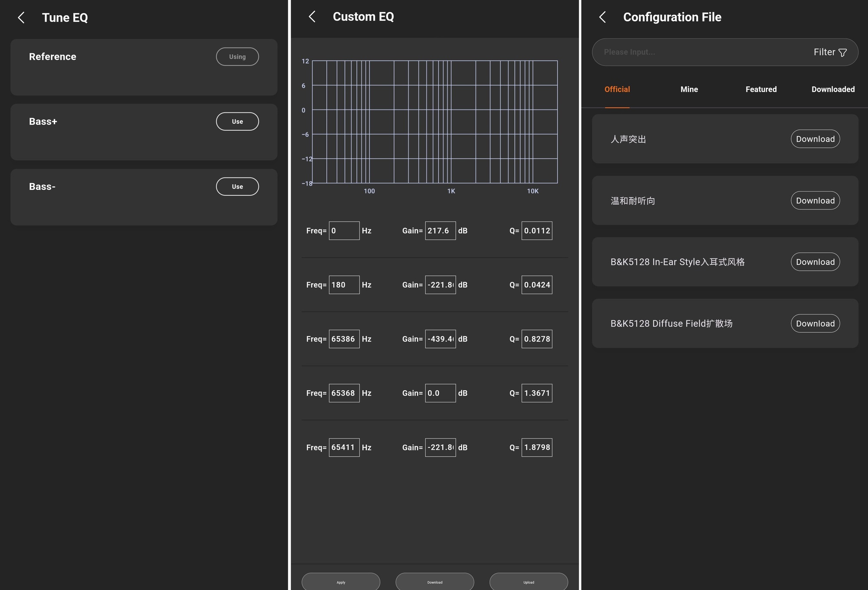Click the Tune EQ page title
Image resolution: width=868 pixels, height=590 pixels.
click(65, 18)
